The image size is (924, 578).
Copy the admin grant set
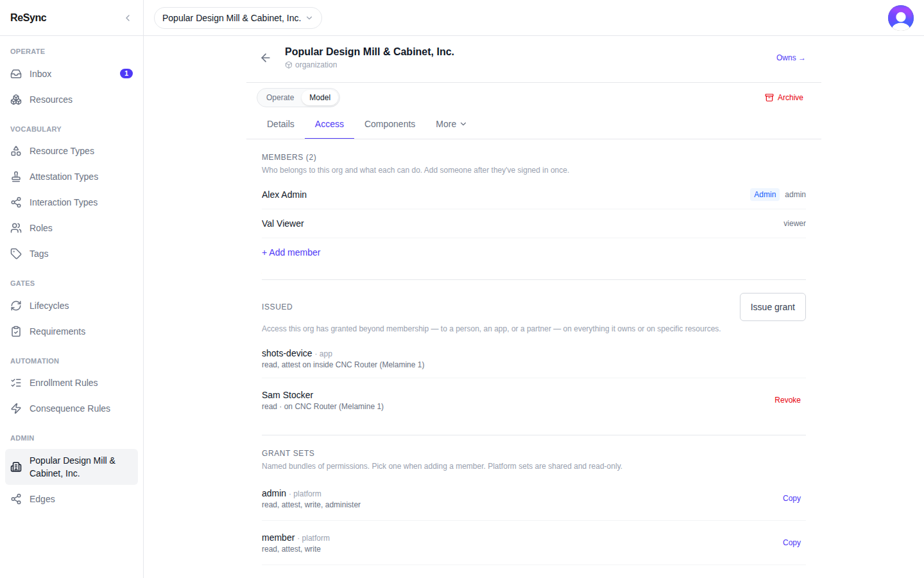(792, 498)
